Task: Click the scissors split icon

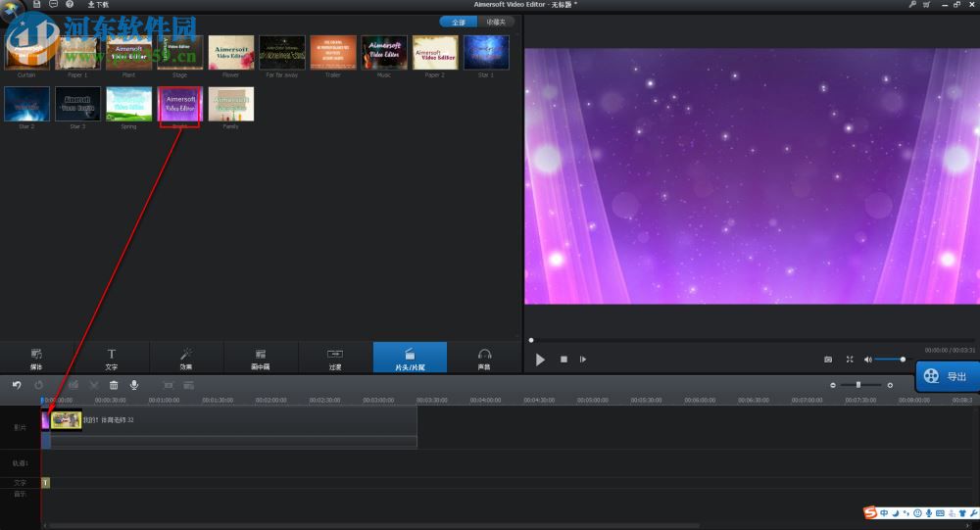Action: 94,385
